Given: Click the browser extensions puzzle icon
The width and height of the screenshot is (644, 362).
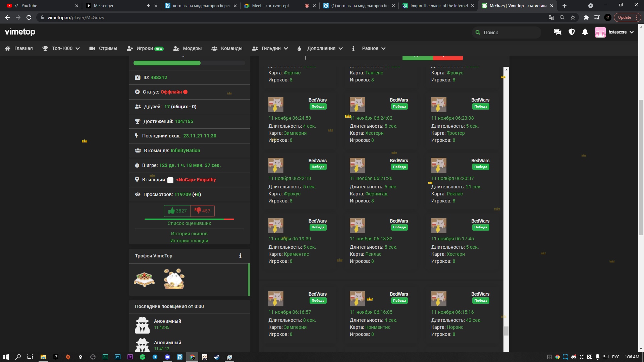Looking at the screenshot, I should [586, 17].
